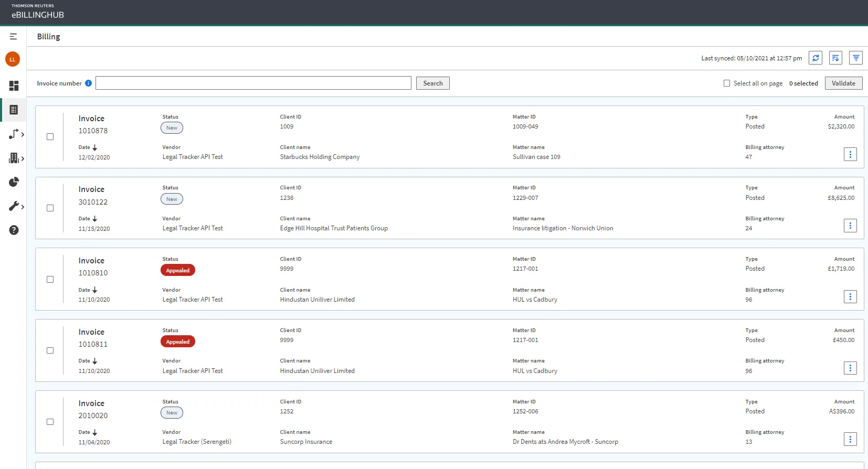
Task: Check the Select all on page checkbox
Action: [x=727, y=83]
